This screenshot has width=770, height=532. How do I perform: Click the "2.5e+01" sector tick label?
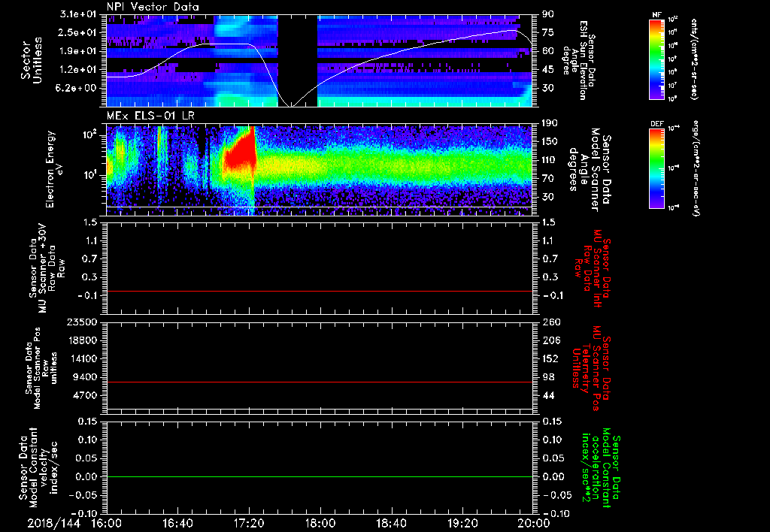[78, 32]
